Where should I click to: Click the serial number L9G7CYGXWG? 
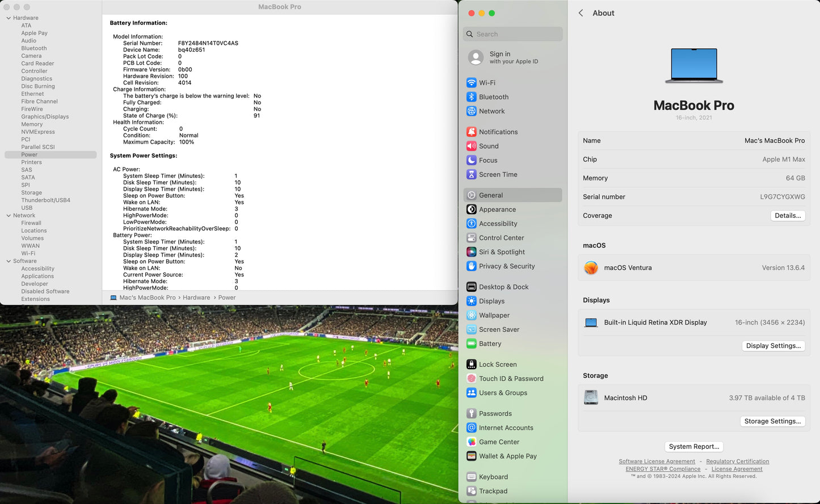(783, 197)
